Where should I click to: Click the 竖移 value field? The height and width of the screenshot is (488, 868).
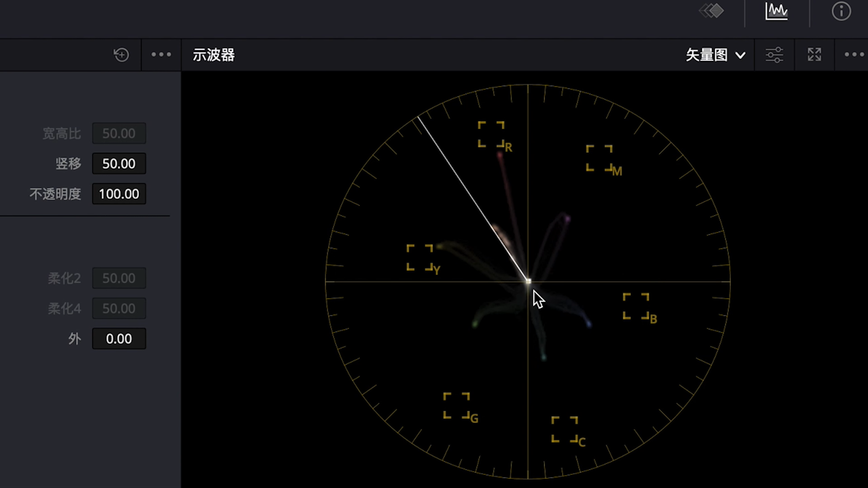pos(119,164)
